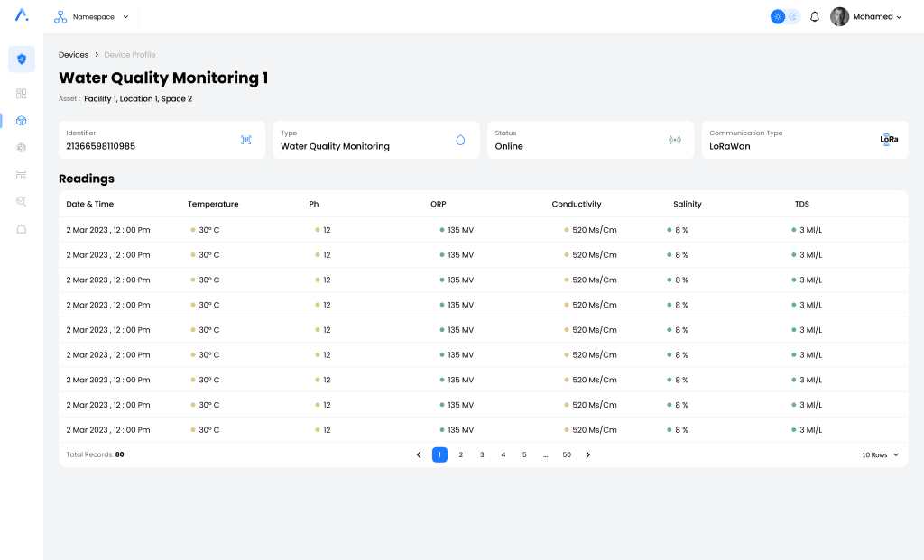Click the notification bell icon
Screen dimensions: 924x560
pyautogui.click(x=814, y=16)
